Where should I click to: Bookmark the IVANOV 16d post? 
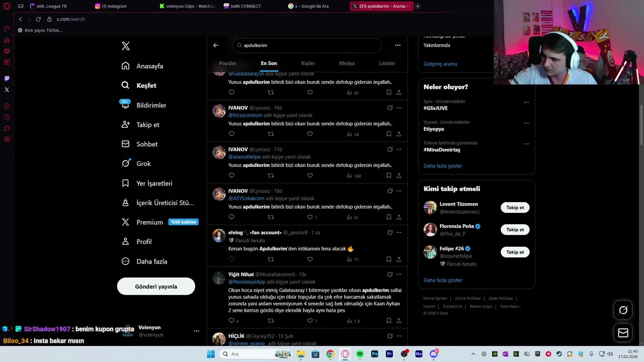389,134
